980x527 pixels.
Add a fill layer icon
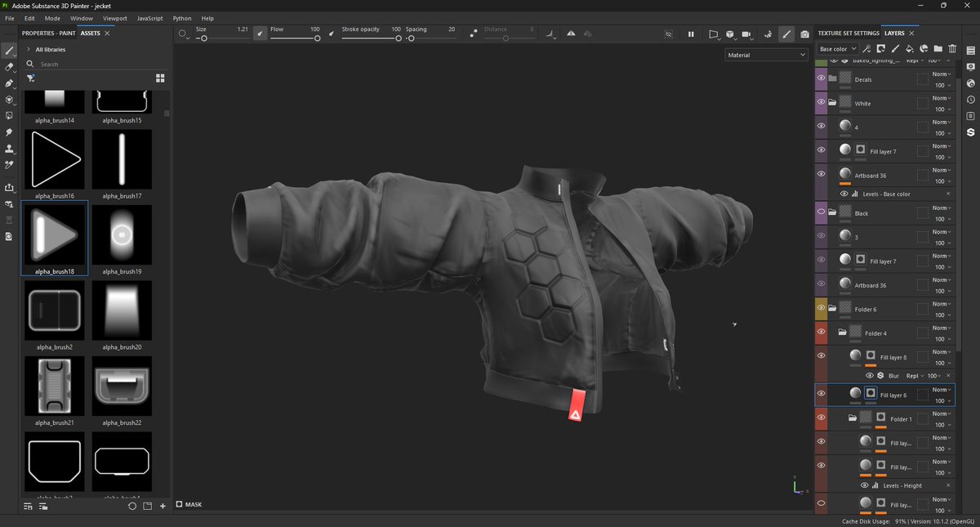pos(910,49)
